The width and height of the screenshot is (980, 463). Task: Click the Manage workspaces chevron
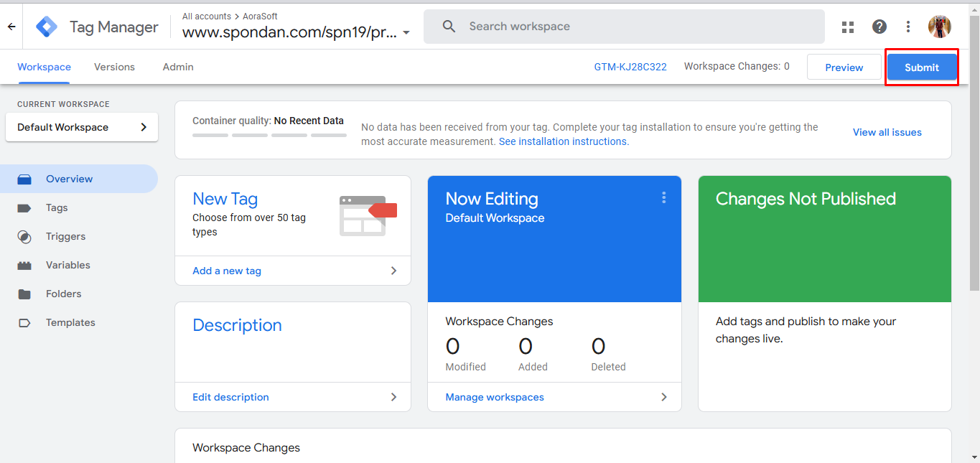[664, 397]
